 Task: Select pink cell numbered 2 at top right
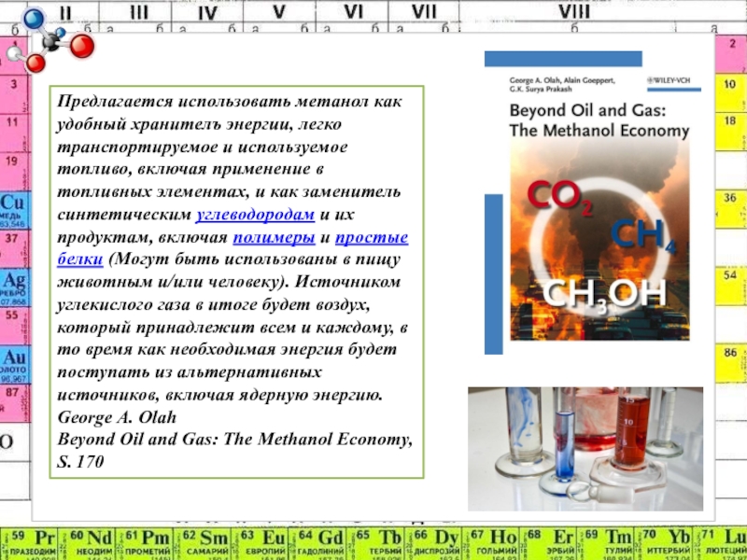[x=731, y=54]
